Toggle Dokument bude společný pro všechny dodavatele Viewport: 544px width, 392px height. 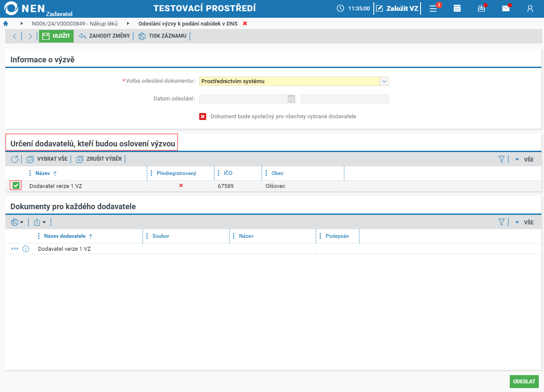point(203,117)
